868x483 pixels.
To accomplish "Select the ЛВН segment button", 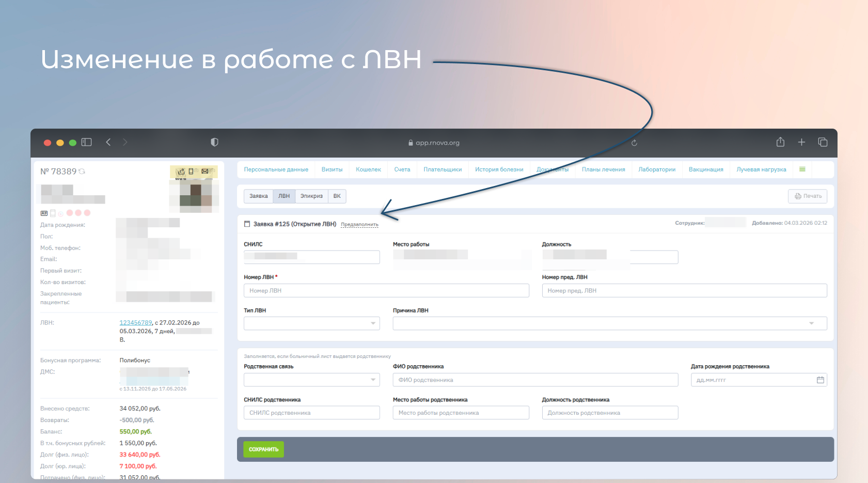I will pyautogui.click(x=284, y=196).
